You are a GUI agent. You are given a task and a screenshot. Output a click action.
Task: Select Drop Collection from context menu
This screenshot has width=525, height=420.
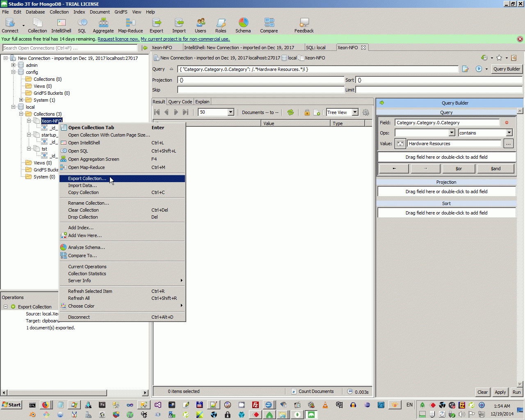point(122,217)
